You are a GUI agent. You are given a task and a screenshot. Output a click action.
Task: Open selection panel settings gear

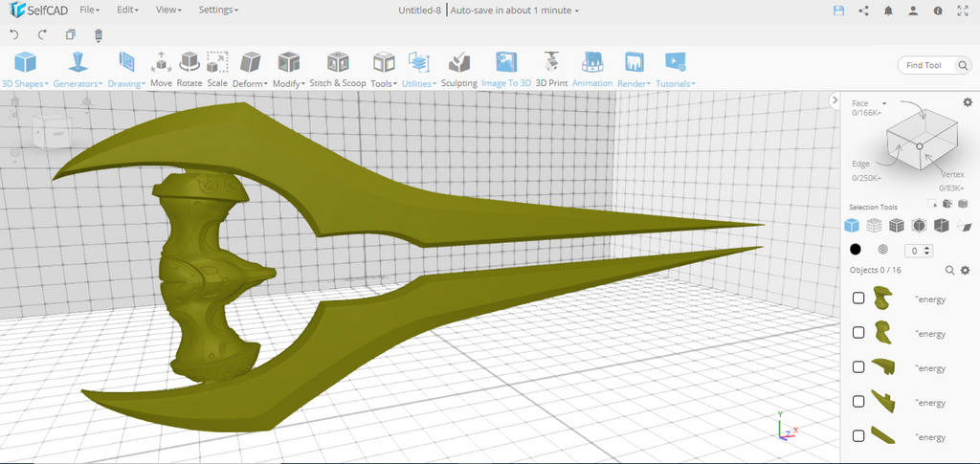click(x=968, y=101)
